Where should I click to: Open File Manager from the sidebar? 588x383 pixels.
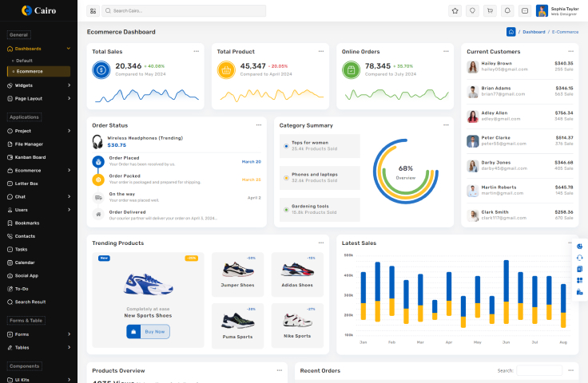pyautogui.click(x=29, y=144)
